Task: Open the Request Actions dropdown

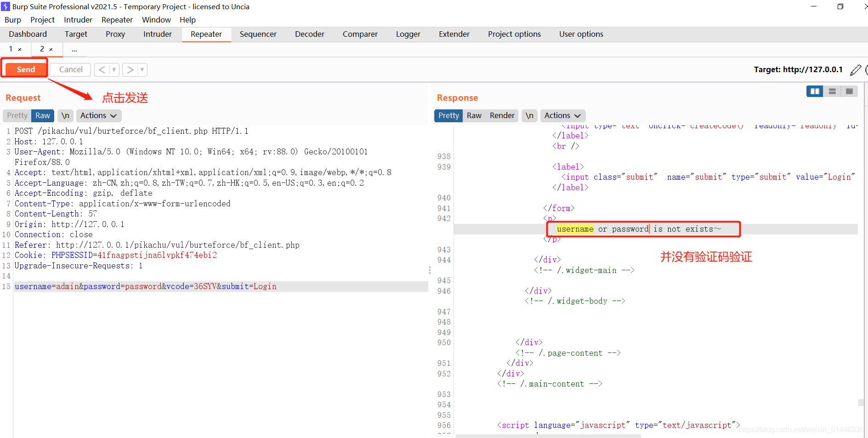Action: pos(98,115)
